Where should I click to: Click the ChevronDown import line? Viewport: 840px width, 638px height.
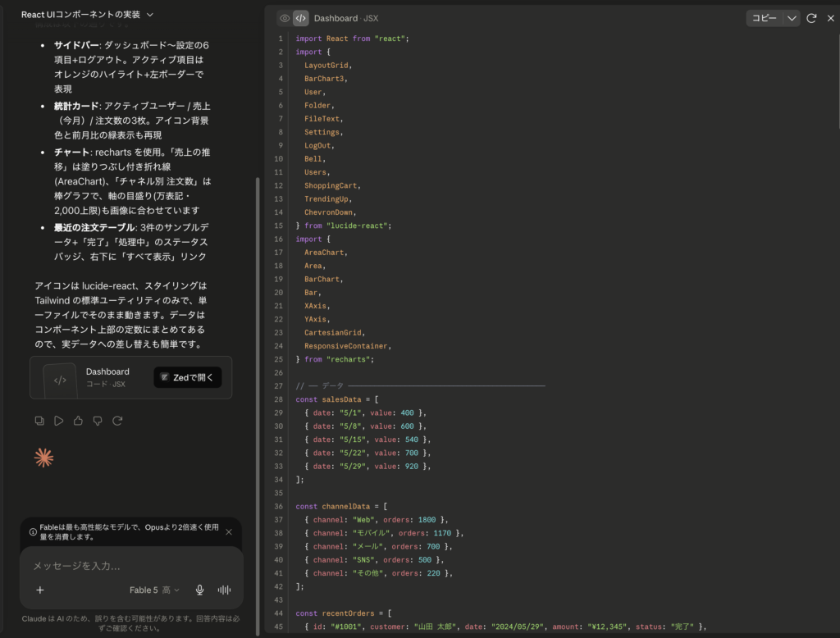[331, 212]
